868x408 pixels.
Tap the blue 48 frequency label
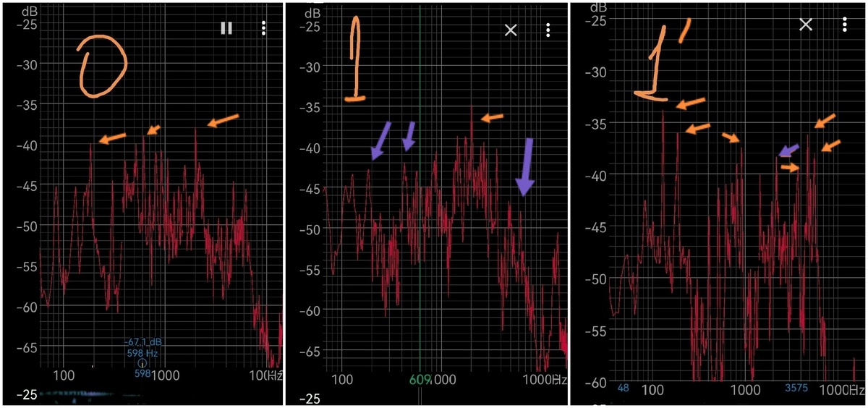coord(624,388)
